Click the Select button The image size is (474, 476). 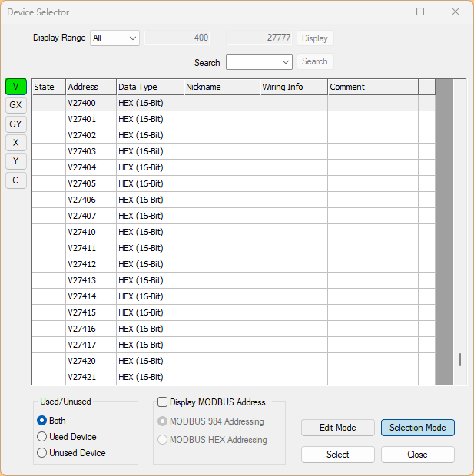(x=337, y=455)
